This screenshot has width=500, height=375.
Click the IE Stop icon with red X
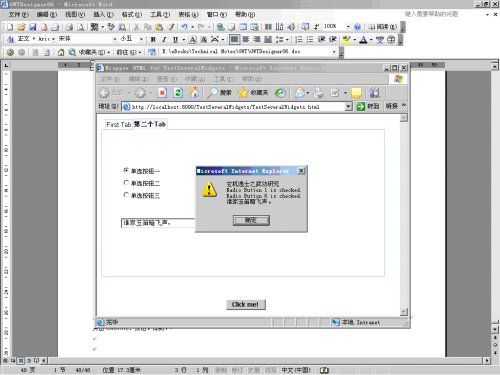click(x=162, y=93)
